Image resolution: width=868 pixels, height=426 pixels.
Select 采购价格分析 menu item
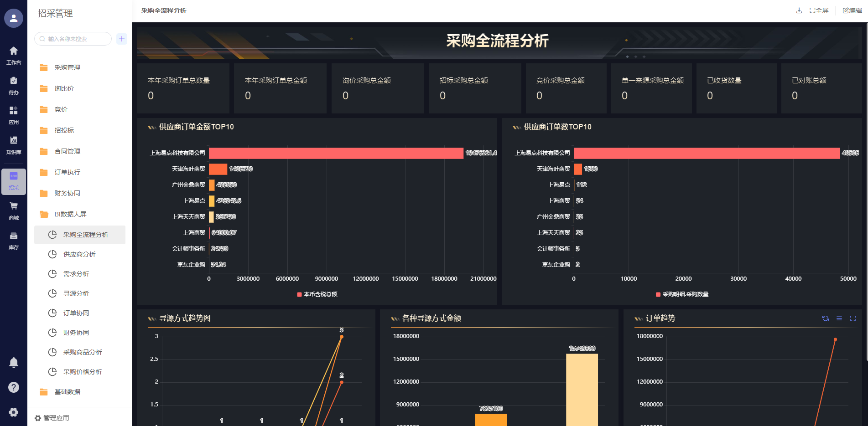[x=83, y=372]
